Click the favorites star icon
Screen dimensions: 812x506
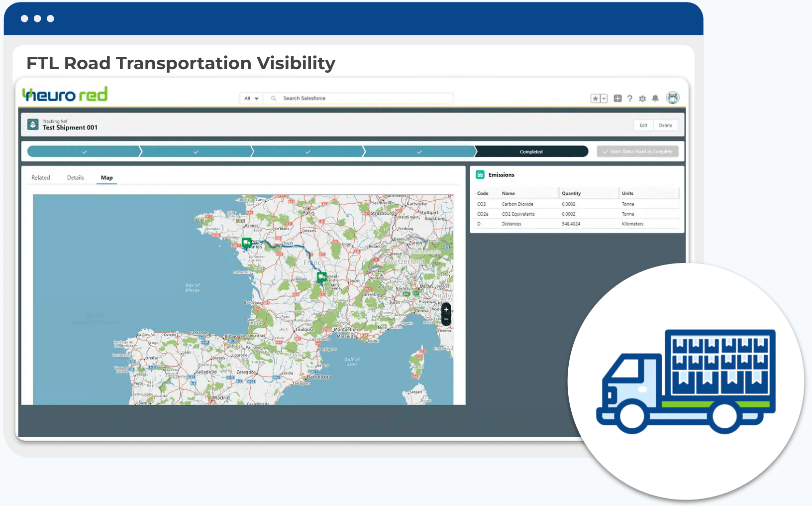[595, 98]
